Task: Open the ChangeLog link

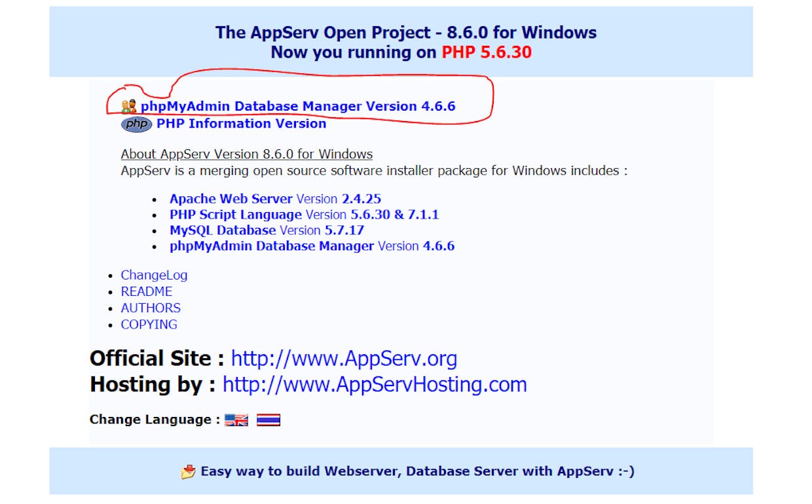Action: [154, 275]
